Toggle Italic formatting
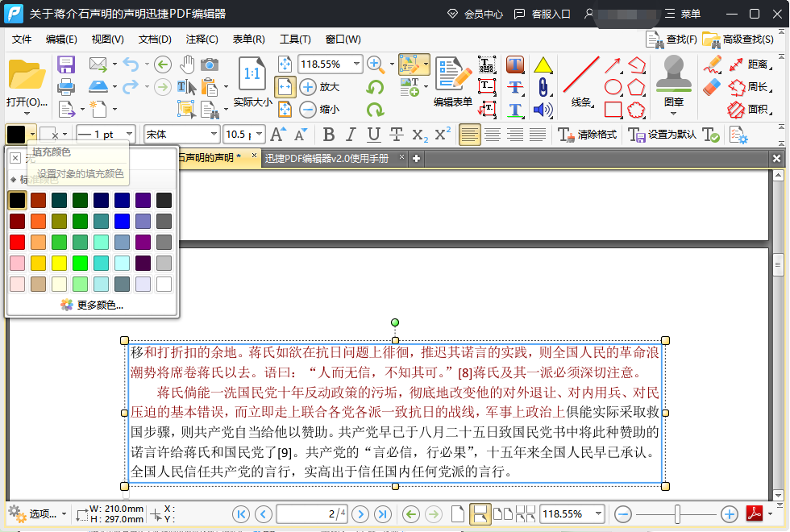The width and height of the screenshot is (790, 532). click(351, 135)
